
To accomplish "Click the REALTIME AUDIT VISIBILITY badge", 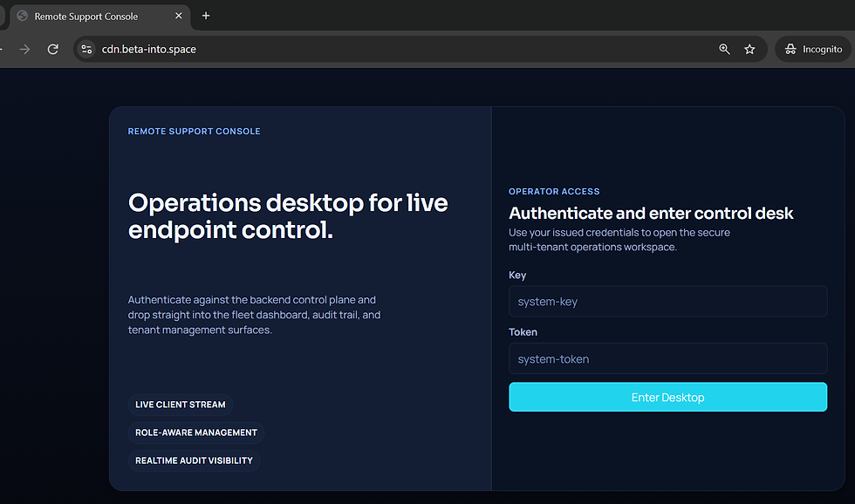I will point(194,460).
